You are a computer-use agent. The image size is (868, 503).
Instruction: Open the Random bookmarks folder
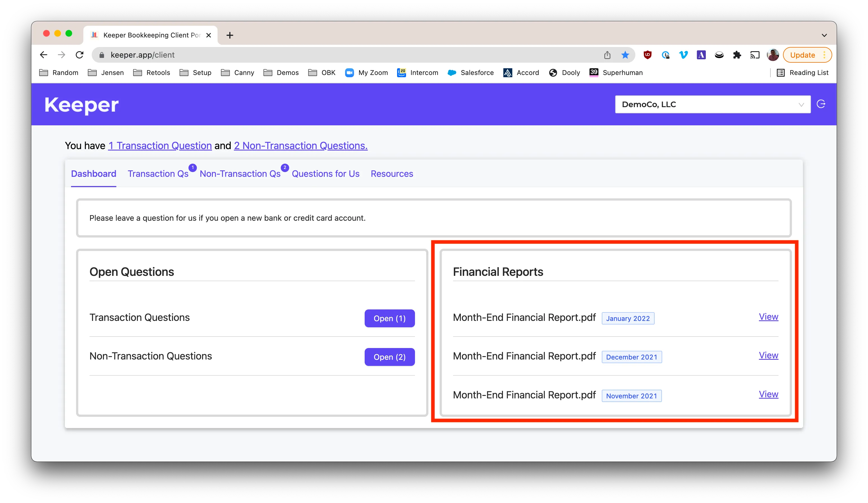[58, 73]
